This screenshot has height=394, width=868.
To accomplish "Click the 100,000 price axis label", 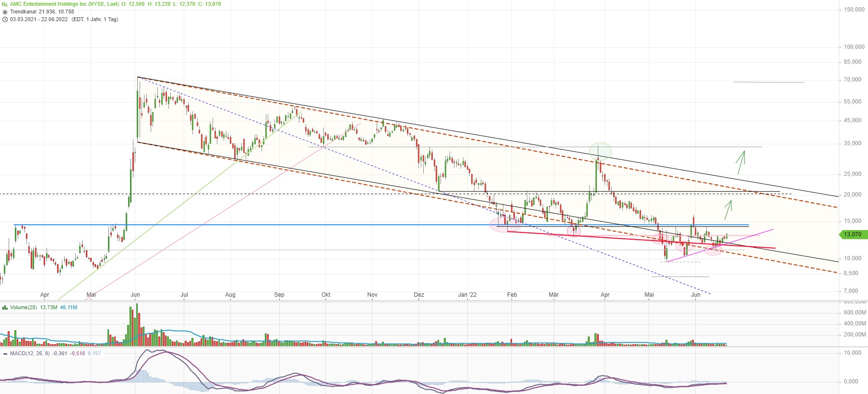I will pyautogui.click(x=854, y=47).
